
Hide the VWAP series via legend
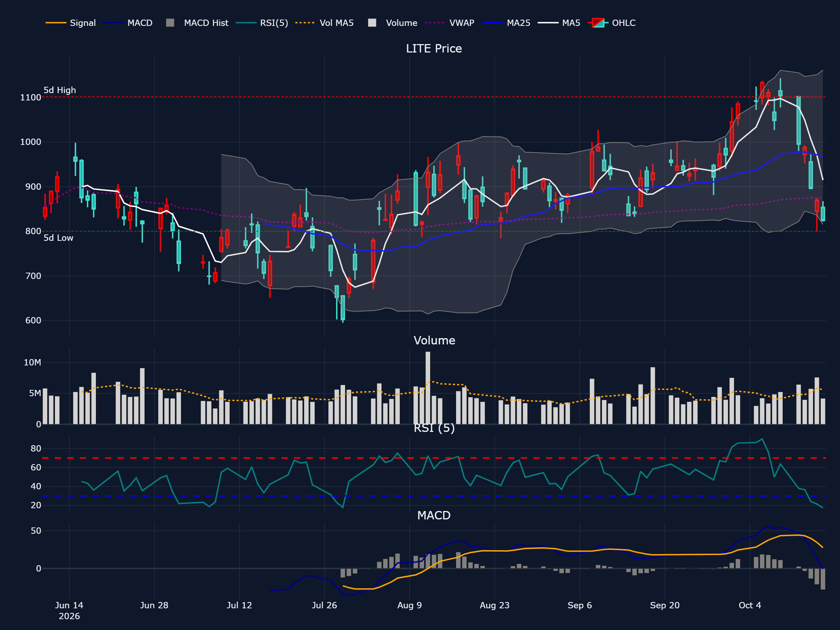450,23
